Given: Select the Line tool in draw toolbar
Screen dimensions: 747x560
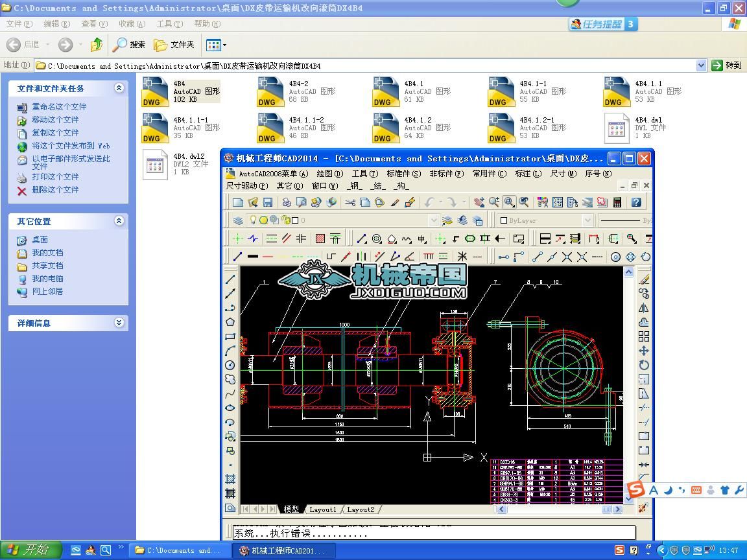Looking at the screenshot, I should (230, 279).
